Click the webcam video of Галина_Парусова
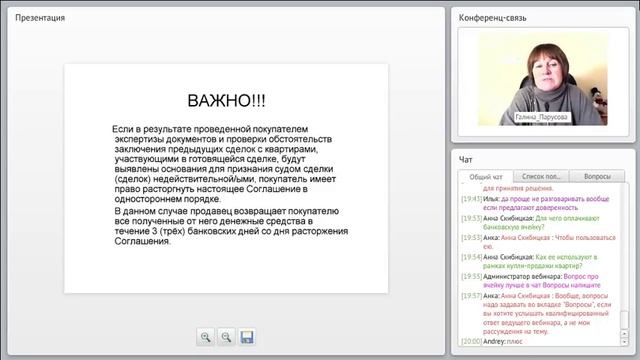The width and height of the screenshot is (640, 360). click(543, 80)
